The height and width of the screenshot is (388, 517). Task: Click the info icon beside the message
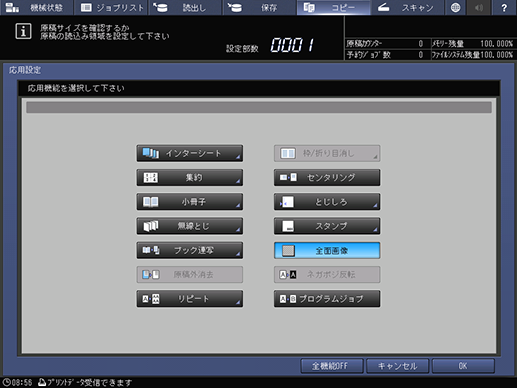coord(23,31)
